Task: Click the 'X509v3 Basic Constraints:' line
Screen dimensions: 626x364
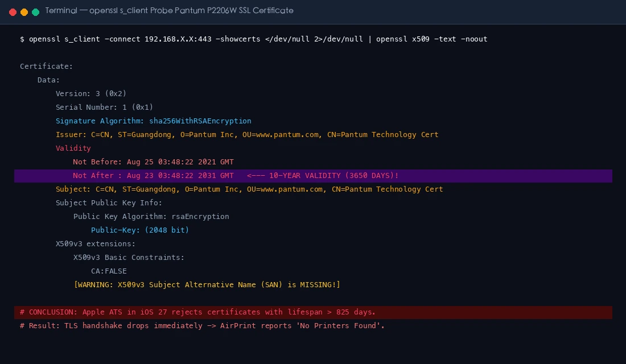Action: click(129, 258)
